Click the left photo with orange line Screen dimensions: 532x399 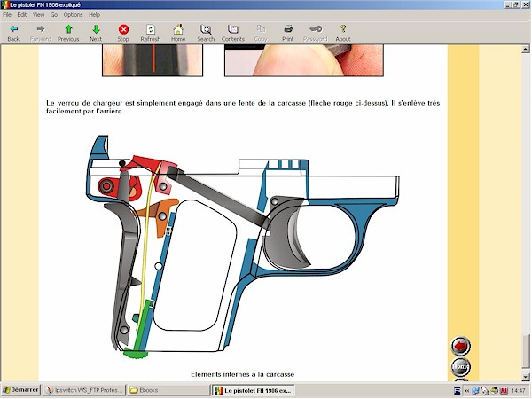(153, 60)
